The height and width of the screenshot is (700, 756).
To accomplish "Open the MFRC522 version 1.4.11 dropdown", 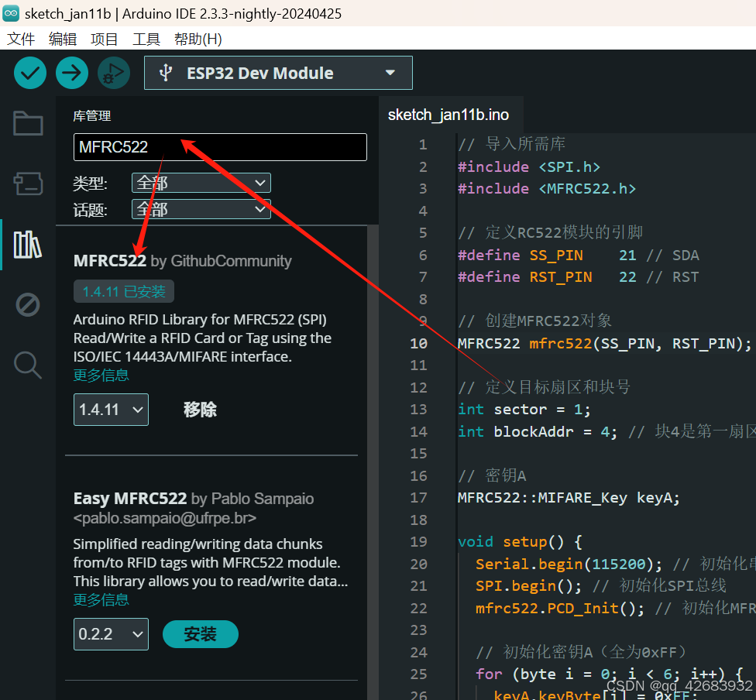I will pyautogui.click(x=111, y=410).
